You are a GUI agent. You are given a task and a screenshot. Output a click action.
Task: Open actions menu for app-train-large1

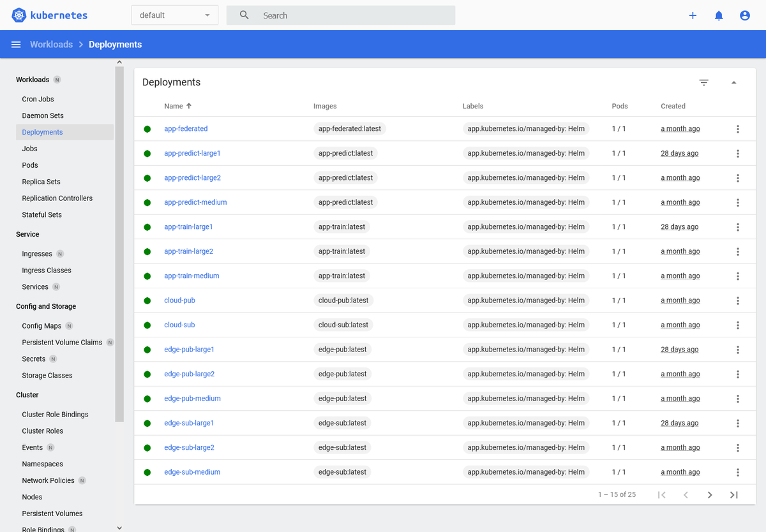pos(738,227)
